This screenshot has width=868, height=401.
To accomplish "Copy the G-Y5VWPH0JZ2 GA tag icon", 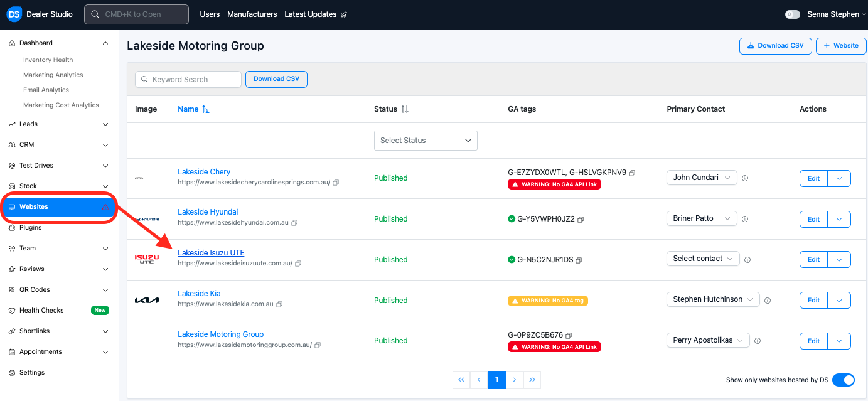I will pyautogui.click(x=581, y=220).
